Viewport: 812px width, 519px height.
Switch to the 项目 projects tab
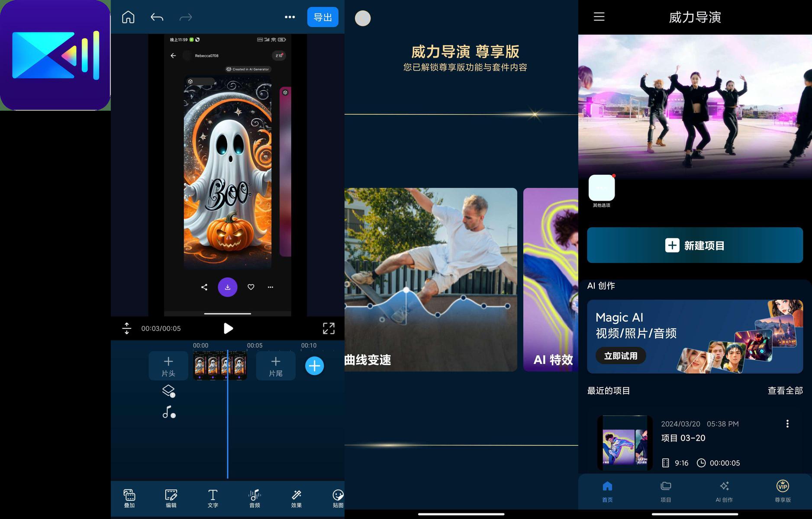point(666,491)
